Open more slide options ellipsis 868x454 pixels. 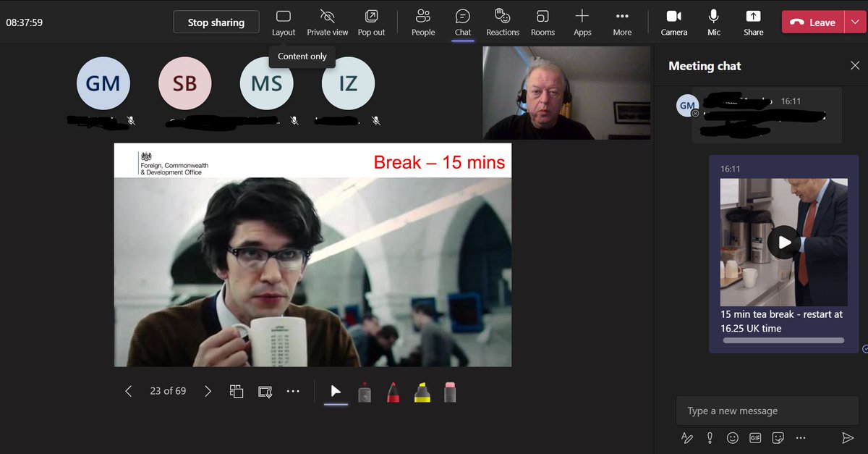coord(293,391)
